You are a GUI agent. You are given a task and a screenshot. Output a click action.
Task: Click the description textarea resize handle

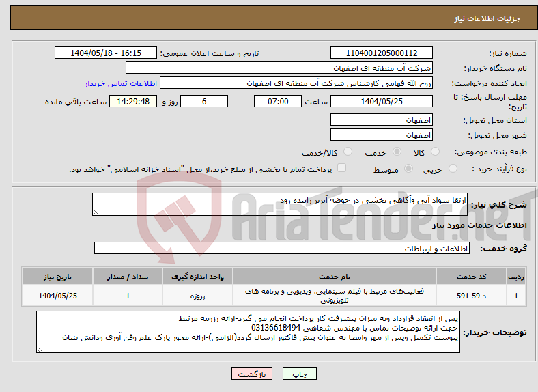click(96, 212)
